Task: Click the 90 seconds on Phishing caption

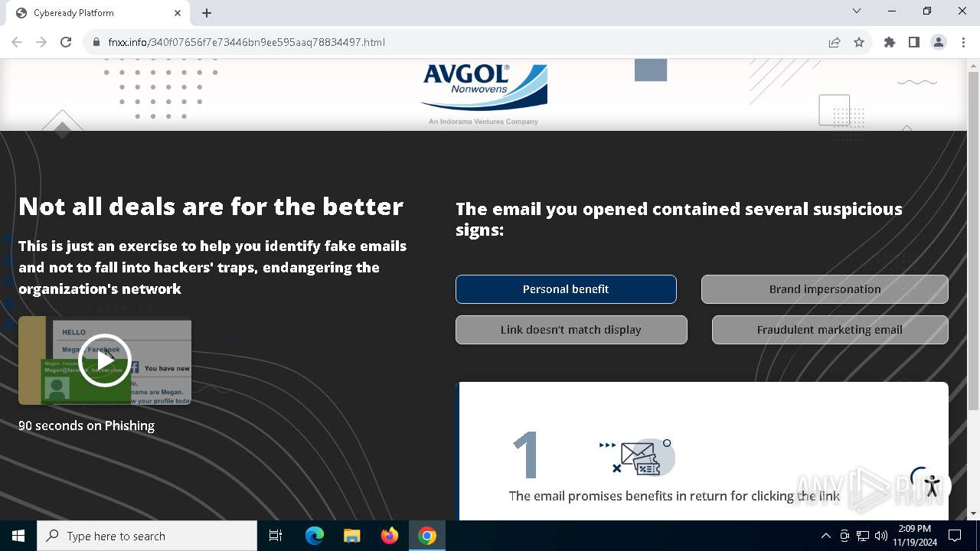Action: pyautogui.click(x=87, y=425)
